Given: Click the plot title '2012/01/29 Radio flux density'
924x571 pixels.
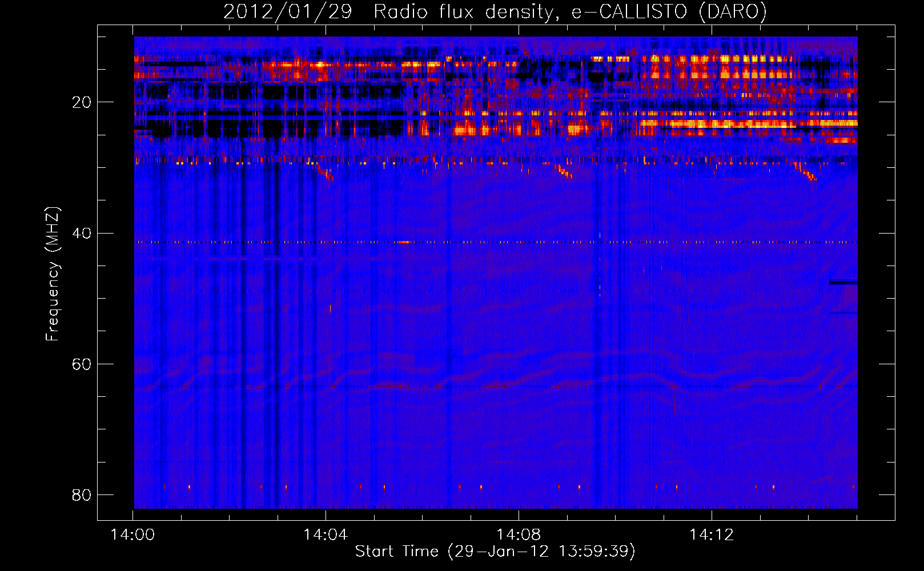Looking at the screenshot, I should coord(495,11).
